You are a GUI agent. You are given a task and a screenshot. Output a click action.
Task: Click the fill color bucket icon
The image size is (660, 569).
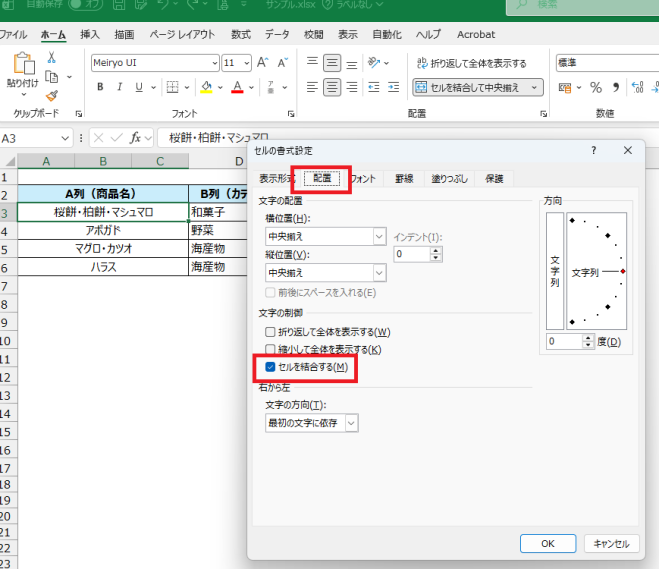coord(206,87)
